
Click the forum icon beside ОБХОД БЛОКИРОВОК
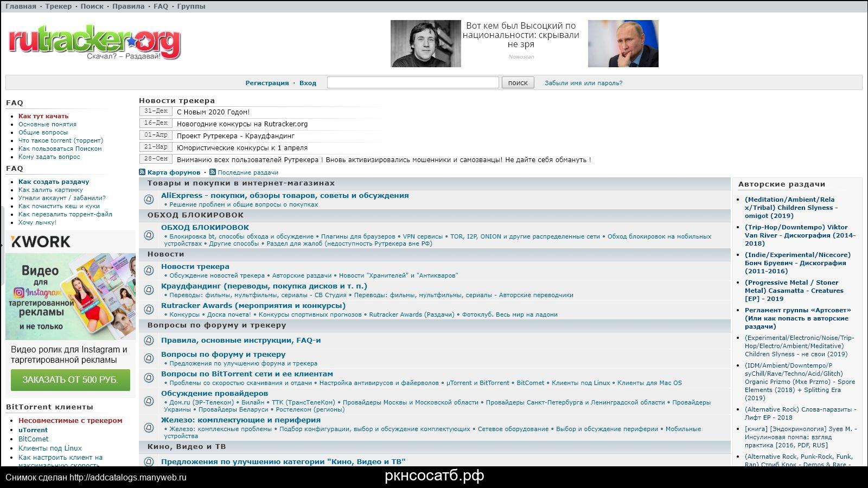click(149, 235)
